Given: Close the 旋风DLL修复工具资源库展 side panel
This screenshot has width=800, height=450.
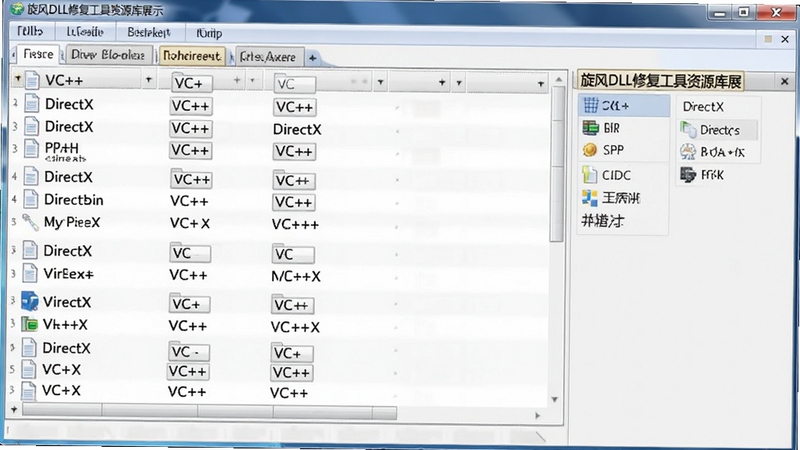Looking at the screenshot, I should point(785,81).
